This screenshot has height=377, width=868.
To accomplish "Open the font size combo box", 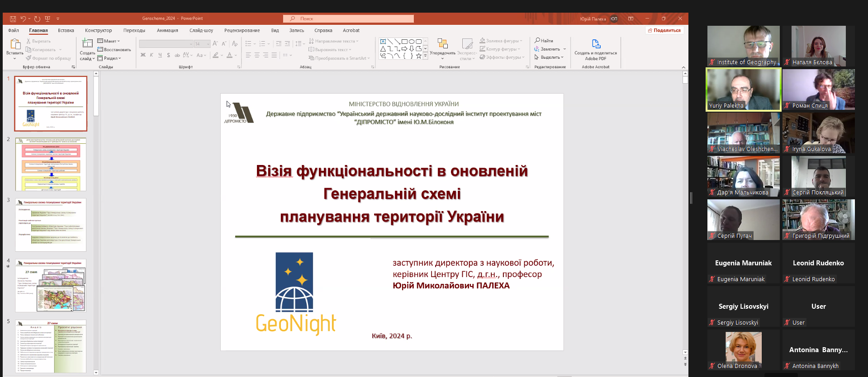I will pos(202,44).
